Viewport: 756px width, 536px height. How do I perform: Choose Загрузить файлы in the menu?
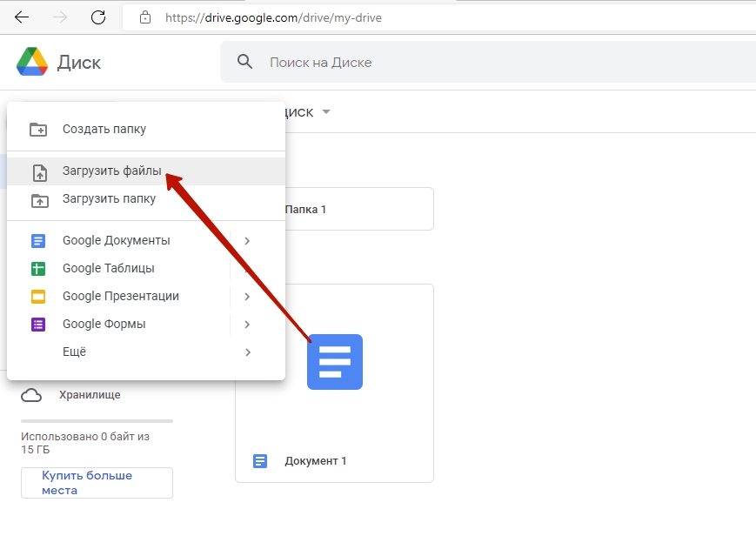click(x=146, y=171)
